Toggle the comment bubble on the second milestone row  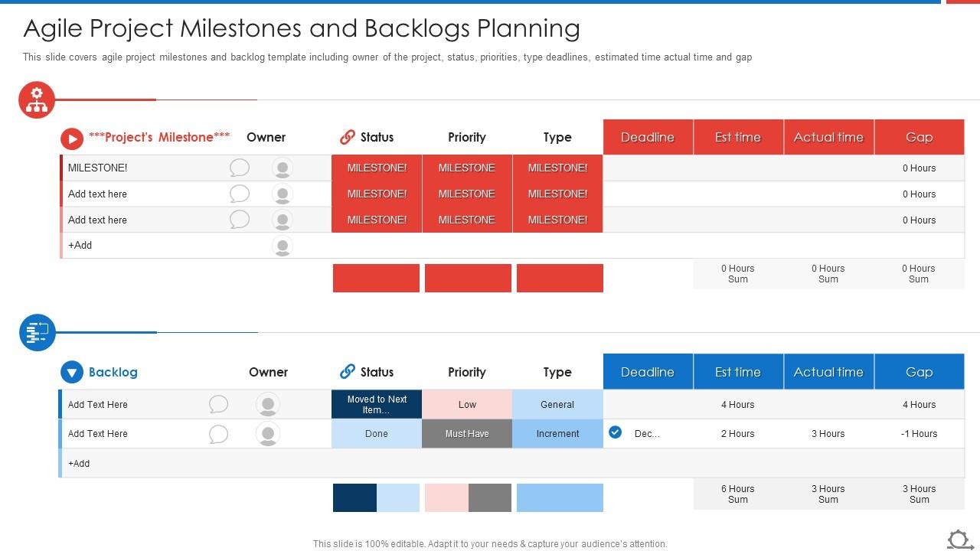coord(240,194)
